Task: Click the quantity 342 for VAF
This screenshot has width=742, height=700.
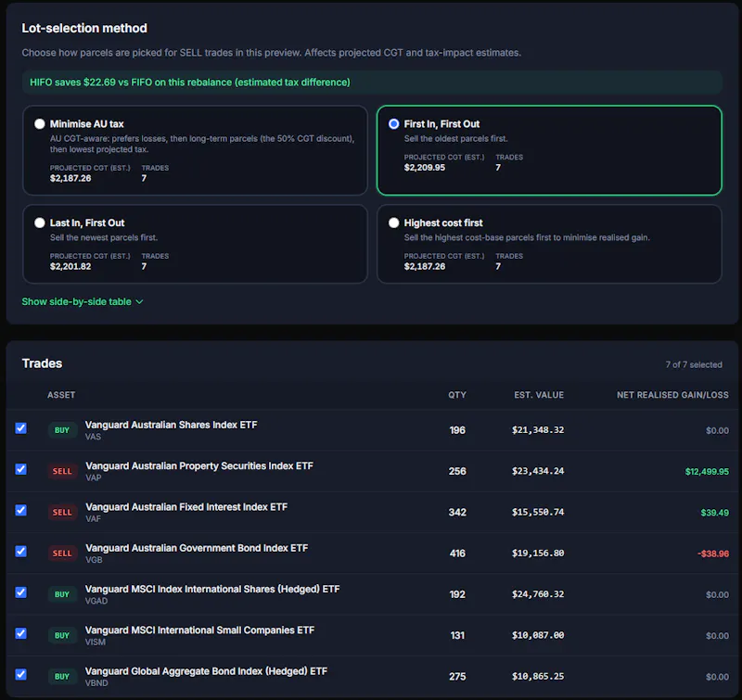Action: (457, 513)
